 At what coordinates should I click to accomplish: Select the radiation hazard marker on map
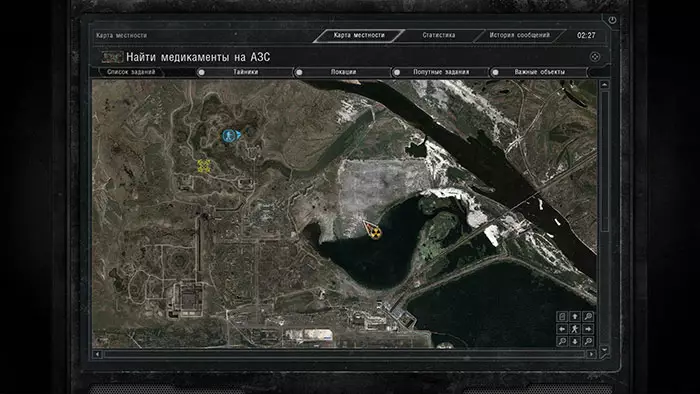pos(373,230)
